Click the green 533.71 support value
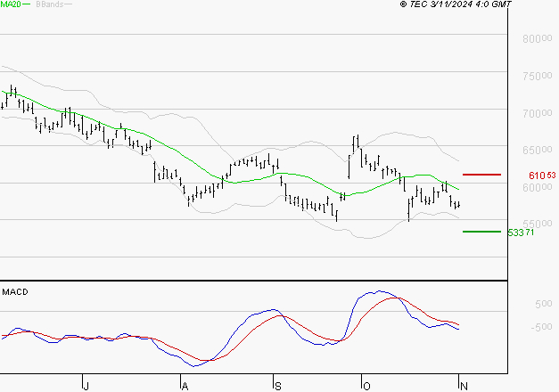The width and height of the screenshot is (559, 392). pyautogui.click(x=521, y=233)
